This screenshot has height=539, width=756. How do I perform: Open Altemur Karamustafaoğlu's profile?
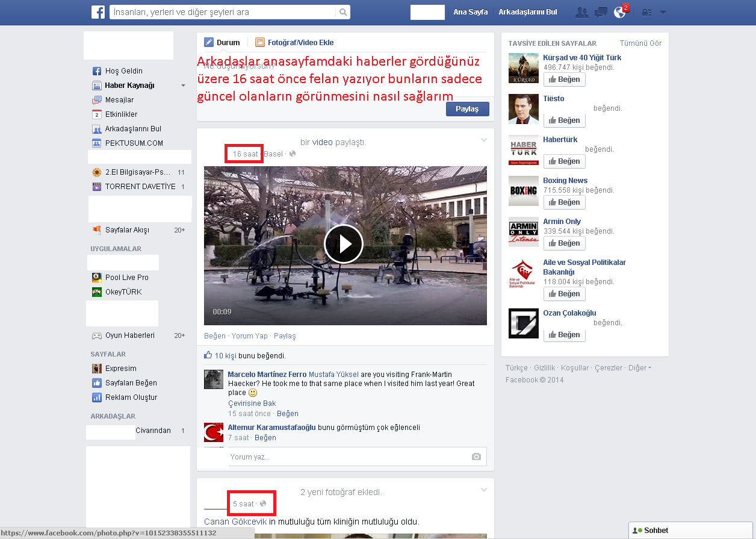coord(272,428)
